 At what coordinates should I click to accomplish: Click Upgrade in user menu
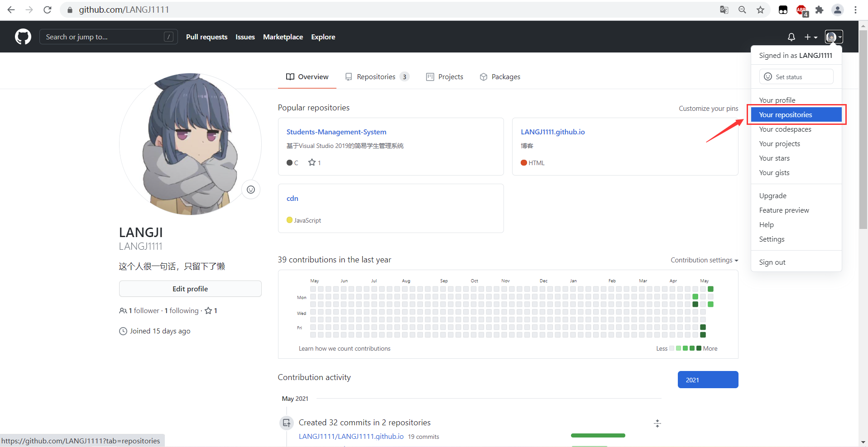coord(796,195)
